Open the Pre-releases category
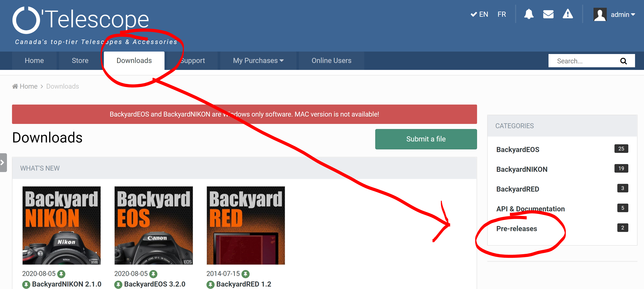The height and width of the screenshot is (289, 644). click(516, 228)
